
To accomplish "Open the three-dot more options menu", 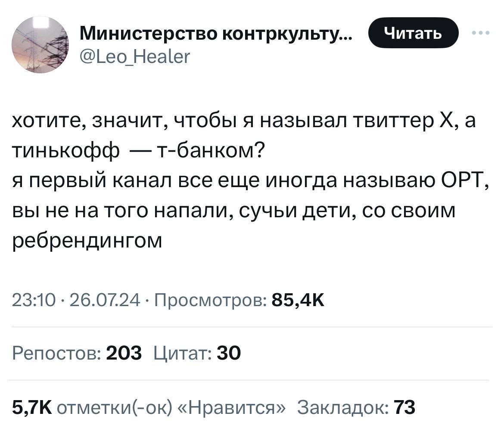I will [481, 33].
